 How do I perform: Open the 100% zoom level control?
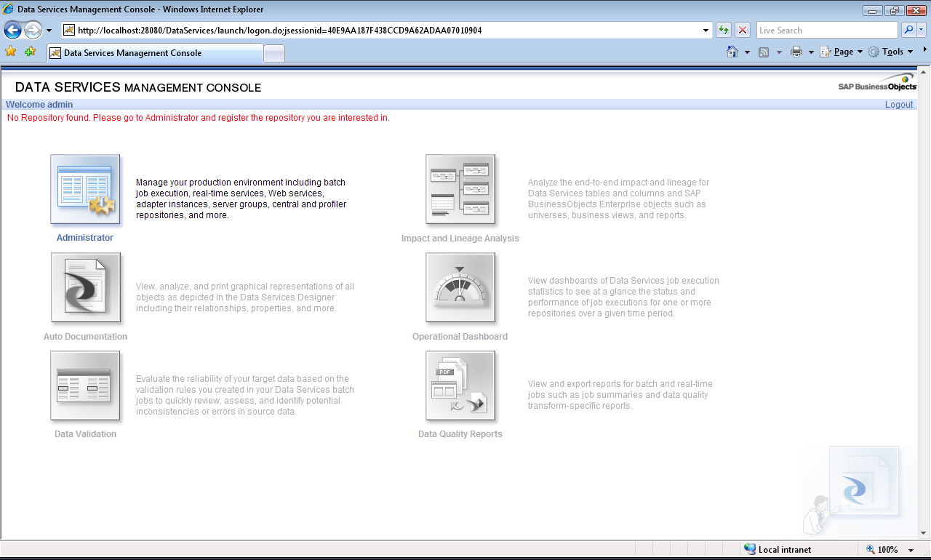882,550
